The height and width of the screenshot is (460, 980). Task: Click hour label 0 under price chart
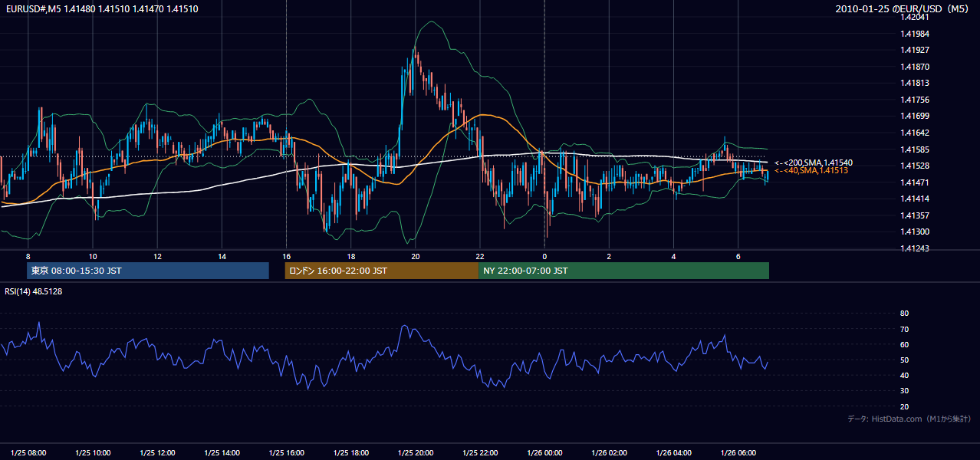click(544, 256)
